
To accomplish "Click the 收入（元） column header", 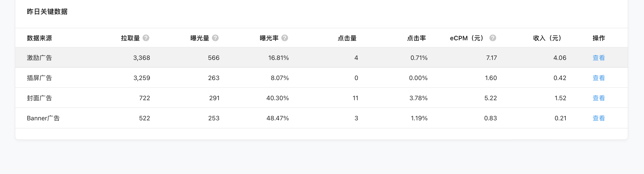I will (547, 38).
